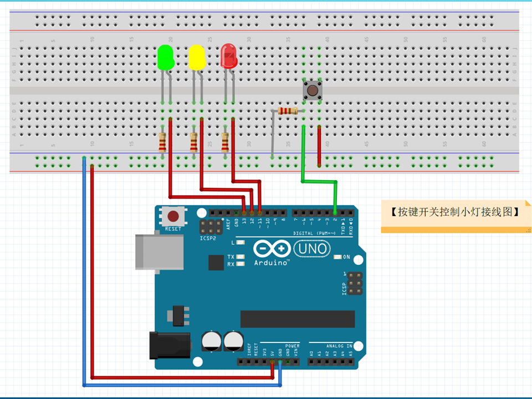Click the DIGITAL (PWM=~) label
Image resolution: width=532 pixels, height=399 pixels.
pos(314,233)
